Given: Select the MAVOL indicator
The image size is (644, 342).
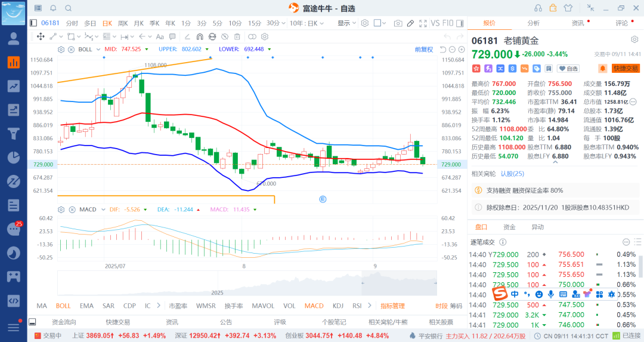Looking at the screenshot, I should 263,306.
